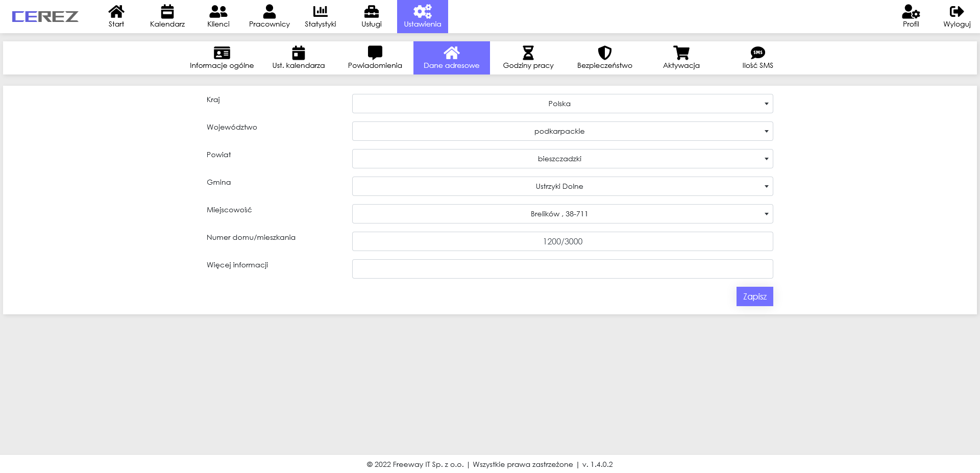Go to Klienci users icon
The width and height of the screenshot is (980, 473).
coord(218,11)
